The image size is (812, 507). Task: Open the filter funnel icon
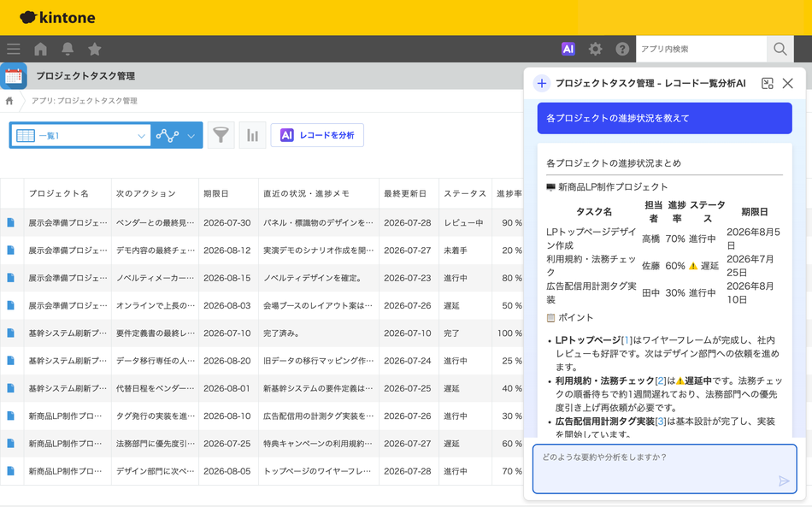[x=221, y=135]
